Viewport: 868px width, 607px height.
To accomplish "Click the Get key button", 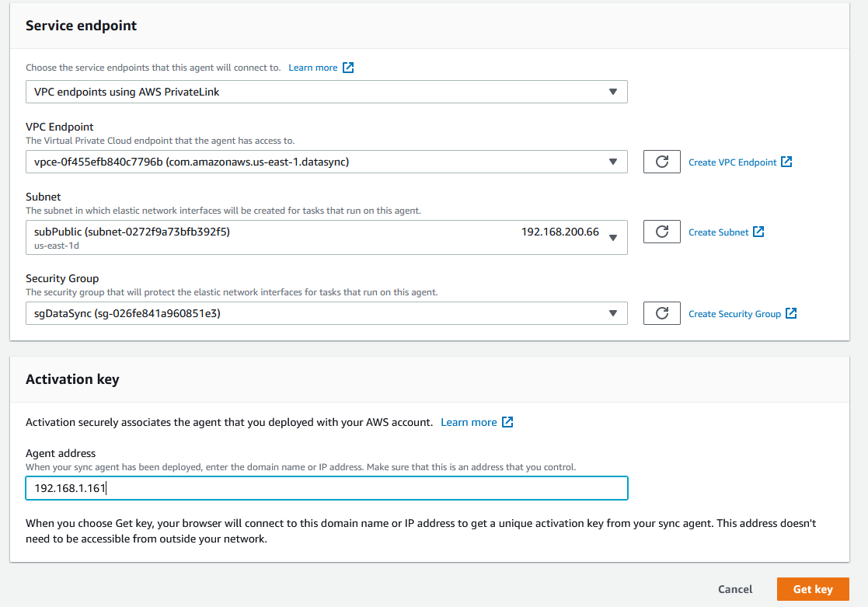I will pos(813,589).
